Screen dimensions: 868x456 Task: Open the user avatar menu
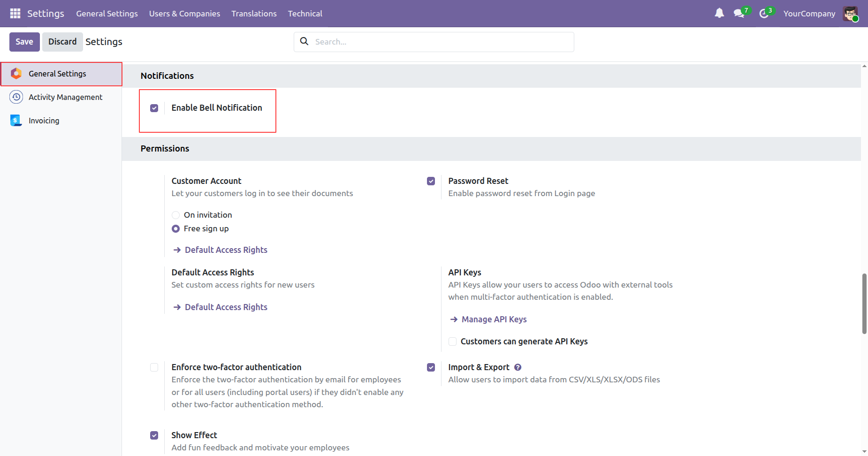(850, 14)
